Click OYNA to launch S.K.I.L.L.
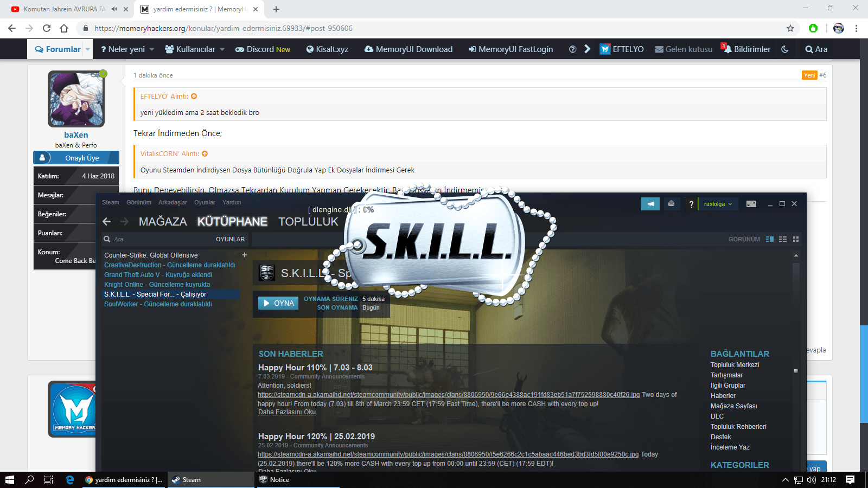This screenshot has width=868, height=488. [278, 303]
